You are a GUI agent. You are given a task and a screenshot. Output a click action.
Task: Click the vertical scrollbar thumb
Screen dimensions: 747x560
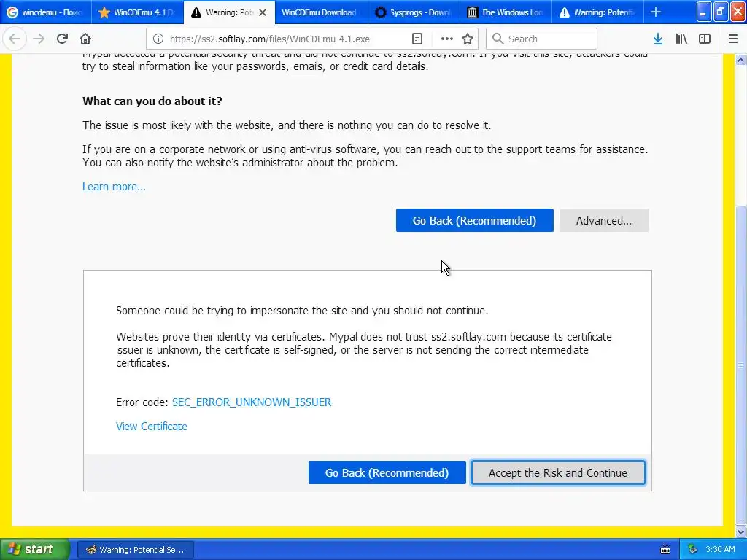coord(741,365)
